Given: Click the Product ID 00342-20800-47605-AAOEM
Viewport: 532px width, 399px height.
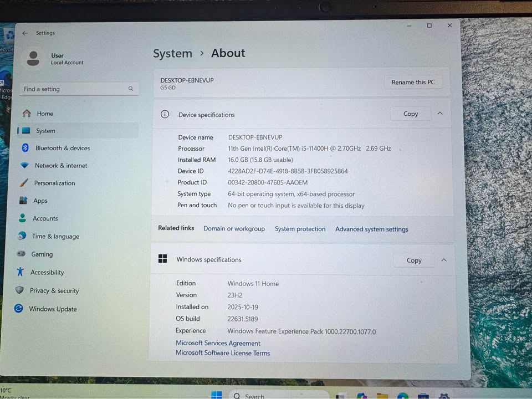Looking at the screenshot, I should (x=267, y=182).
